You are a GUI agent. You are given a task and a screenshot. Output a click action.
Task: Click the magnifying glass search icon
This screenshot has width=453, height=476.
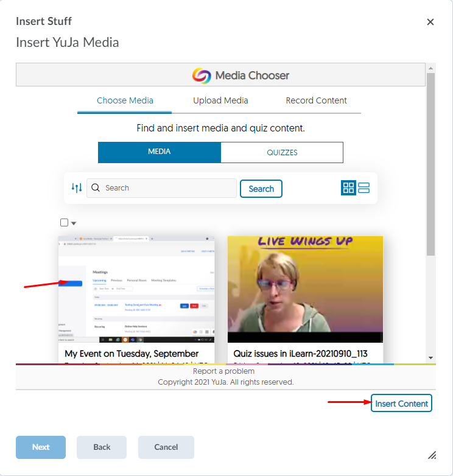[x=96, y=188]
